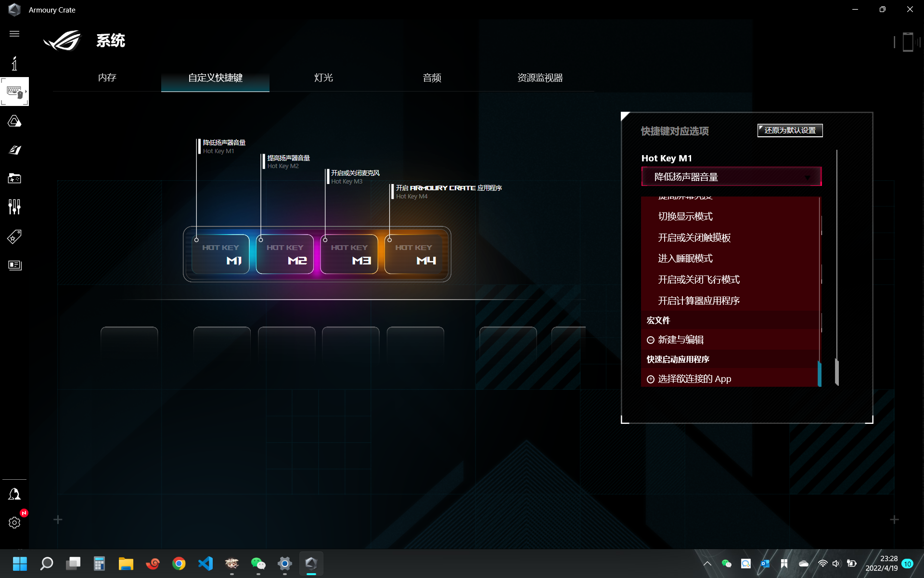The width and height of the screenshot is (924, 578).
Task: Click 还原为默认设置 button
Action: [790, 131]
